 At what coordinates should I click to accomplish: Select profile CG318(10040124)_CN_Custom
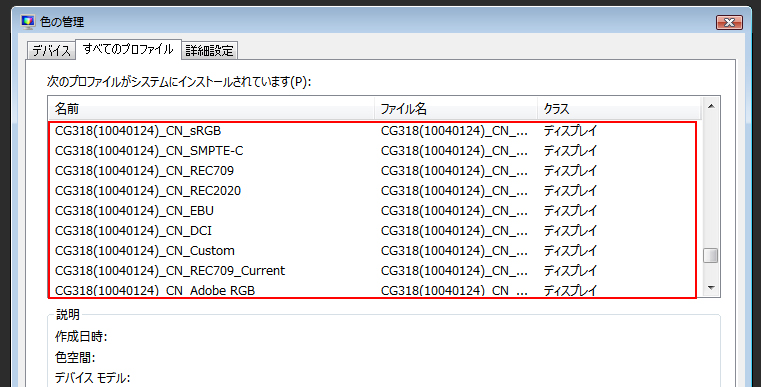tap(374, 251)
